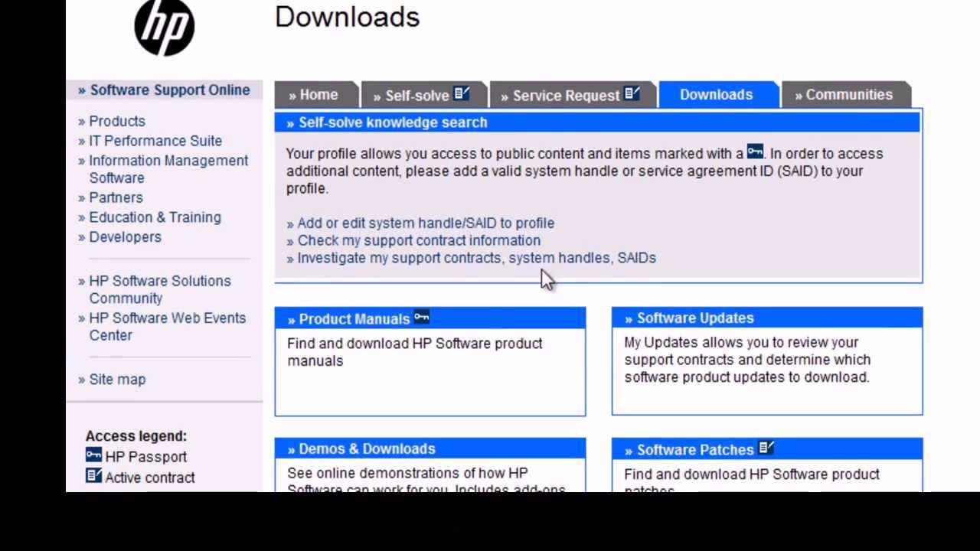Screen dimensions: 980x551
Task: Open Information Management Software link
Action: coord(168,169)
